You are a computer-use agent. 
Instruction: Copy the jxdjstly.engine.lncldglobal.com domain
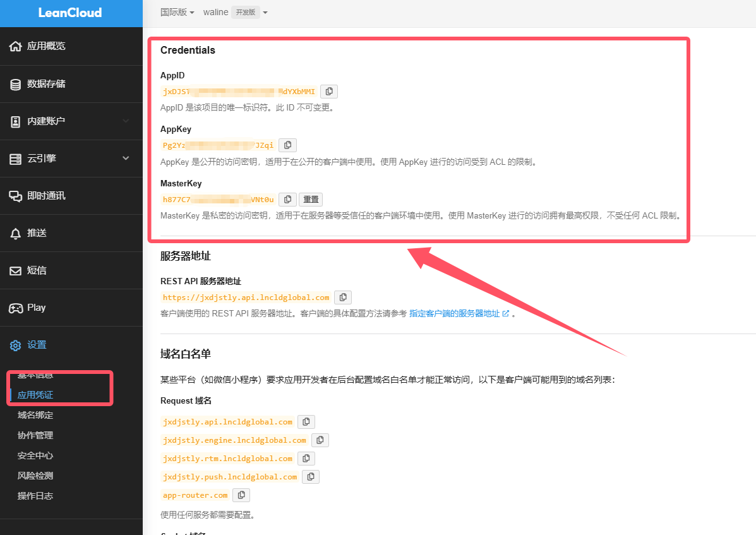(320, 440)
